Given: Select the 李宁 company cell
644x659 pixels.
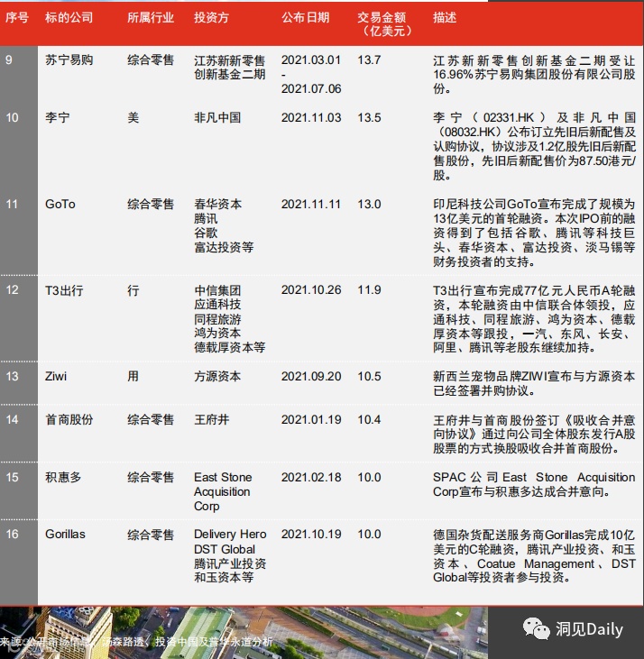Looking at the screenshot, I should click(57, 118).
